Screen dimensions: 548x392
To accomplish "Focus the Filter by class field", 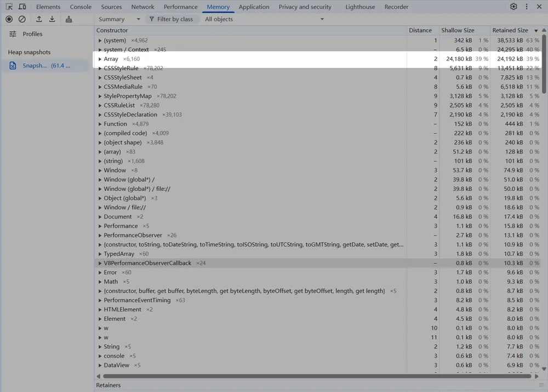I will (172, 19).
